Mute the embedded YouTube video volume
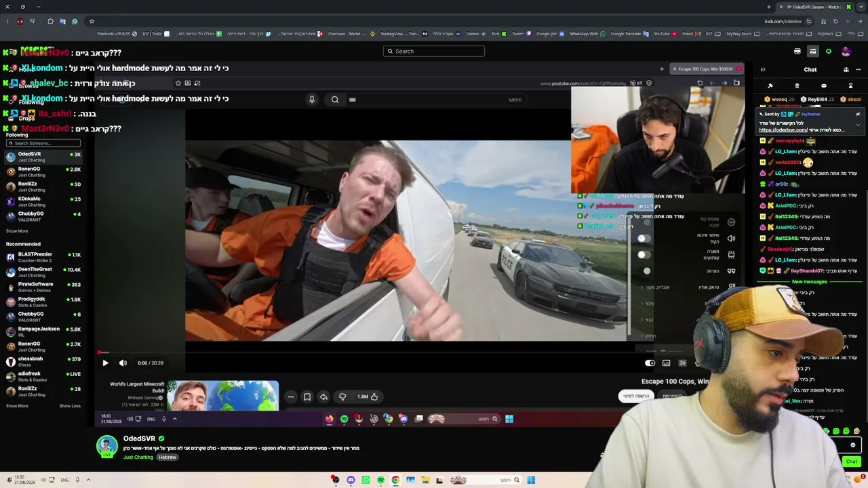 123,363
